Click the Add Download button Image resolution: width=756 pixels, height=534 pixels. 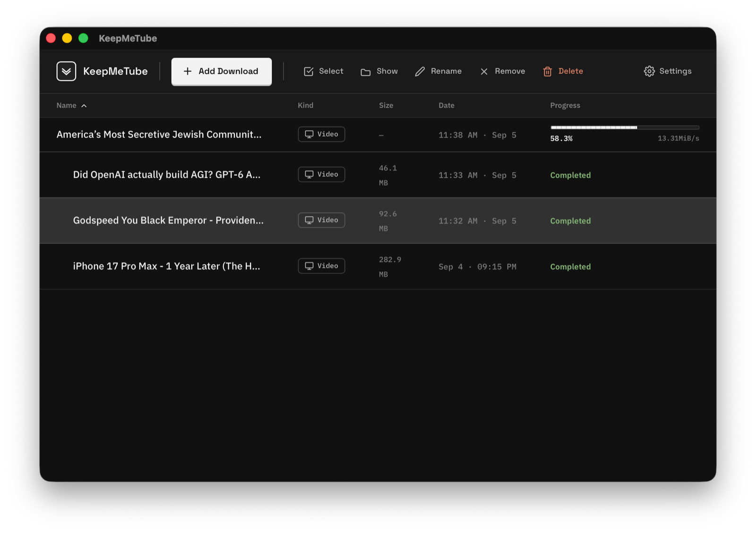coord(221,71)
